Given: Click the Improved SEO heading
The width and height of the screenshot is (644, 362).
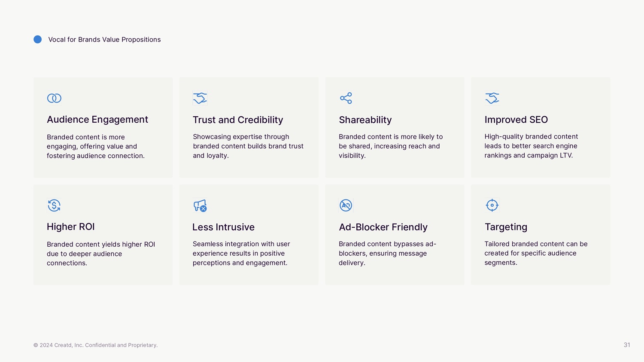Looking at the screenshot, I should pyautogui.click(x=516, y=120).
